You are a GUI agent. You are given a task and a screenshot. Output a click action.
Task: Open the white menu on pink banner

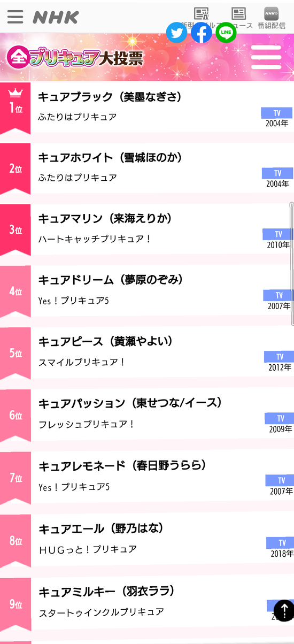pyautogui.click(x=266, y=57)
